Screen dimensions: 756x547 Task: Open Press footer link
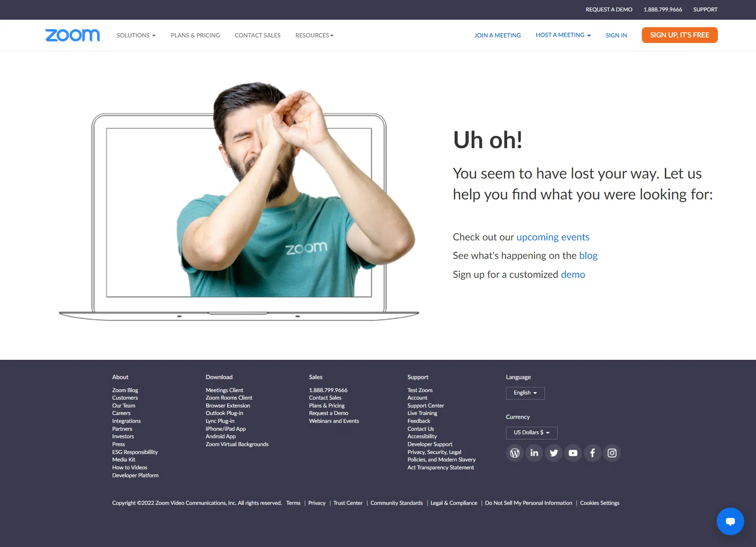119,444
